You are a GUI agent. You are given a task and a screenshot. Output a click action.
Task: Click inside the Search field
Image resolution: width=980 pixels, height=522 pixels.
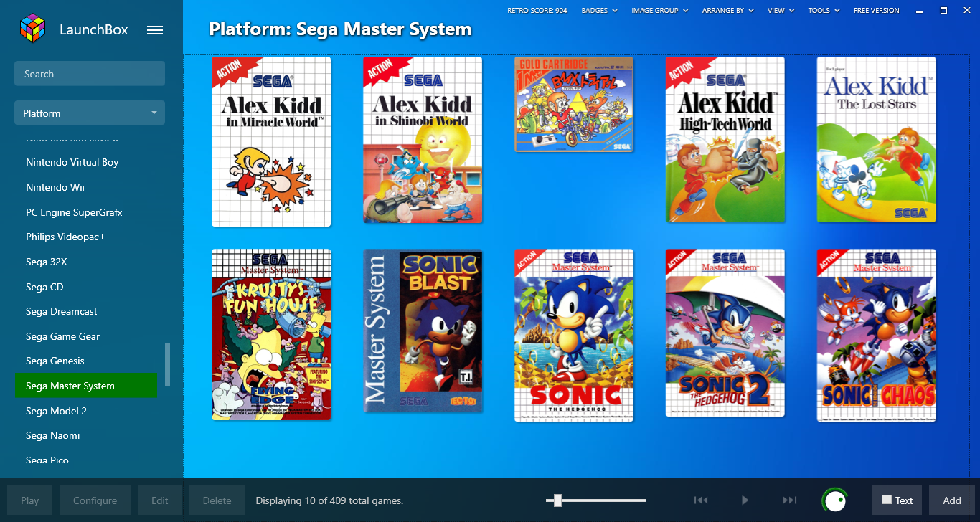point(90,74)
